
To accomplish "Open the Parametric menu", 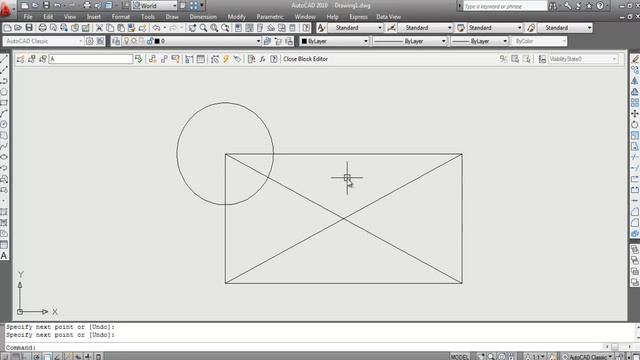I will tap(270, 17).
